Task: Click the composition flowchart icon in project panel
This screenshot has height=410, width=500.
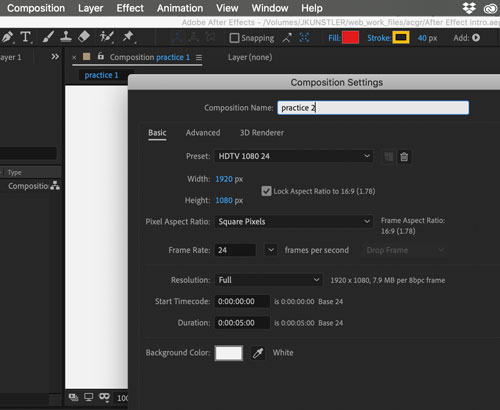Action: [55, 186]
